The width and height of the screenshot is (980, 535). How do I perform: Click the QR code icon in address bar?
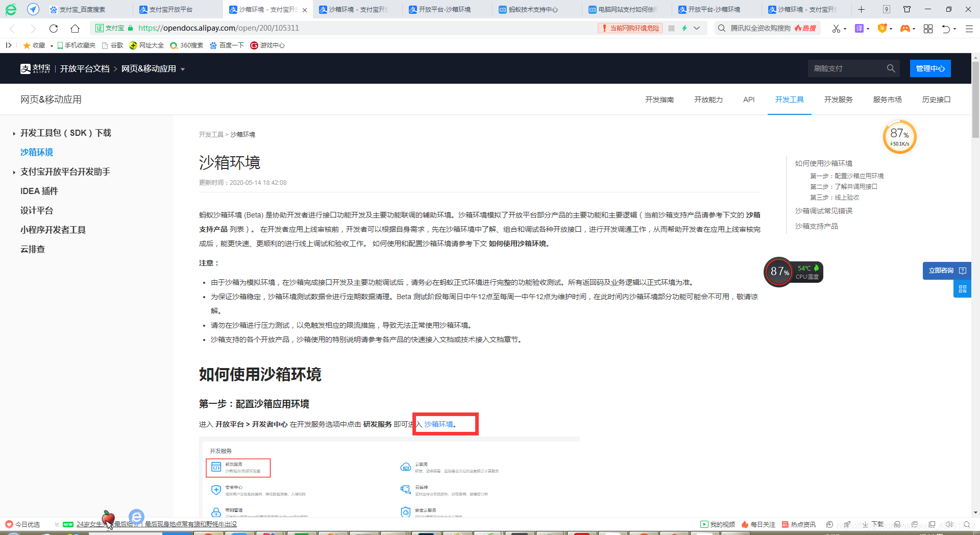pyautogui.click(x=671, y=28)
